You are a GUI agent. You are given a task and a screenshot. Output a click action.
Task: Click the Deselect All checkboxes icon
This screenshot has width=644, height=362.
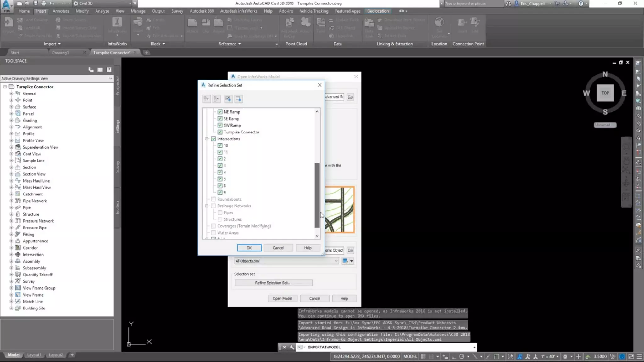point(238,99)
